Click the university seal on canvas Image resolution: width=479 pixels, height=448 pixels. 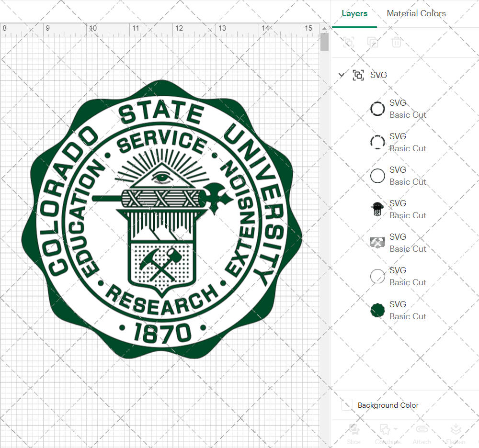coord(162,219)
